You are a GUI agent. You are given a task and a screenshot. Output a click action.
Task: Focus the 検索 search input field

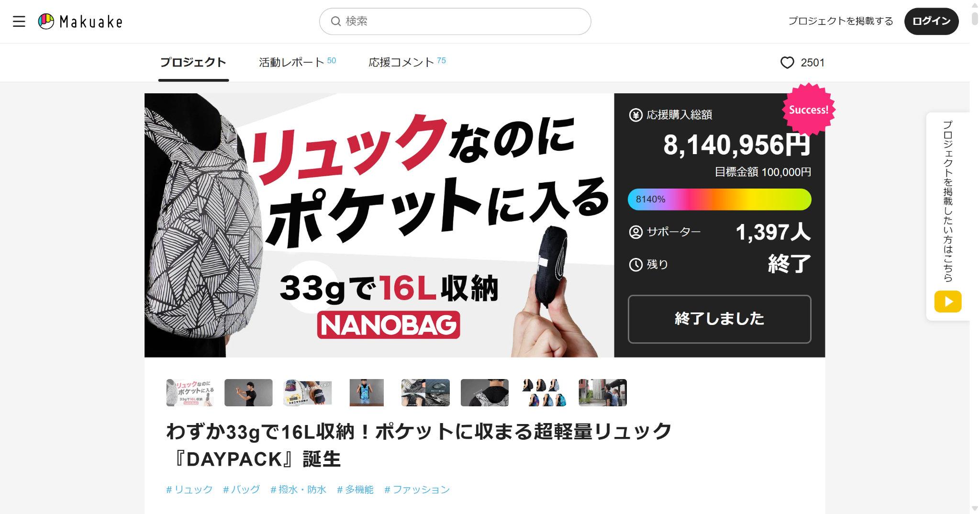coord(455,22)
